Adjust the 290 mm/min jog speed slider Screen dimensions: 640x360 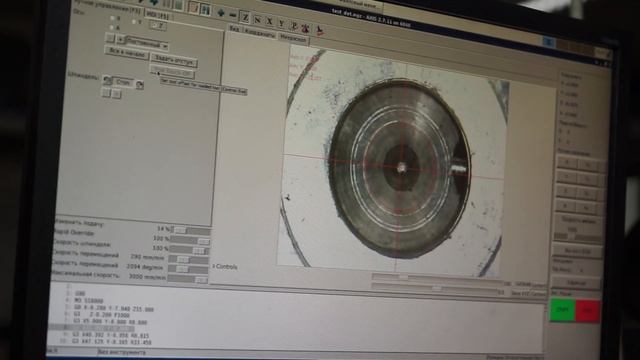(189, 260)
